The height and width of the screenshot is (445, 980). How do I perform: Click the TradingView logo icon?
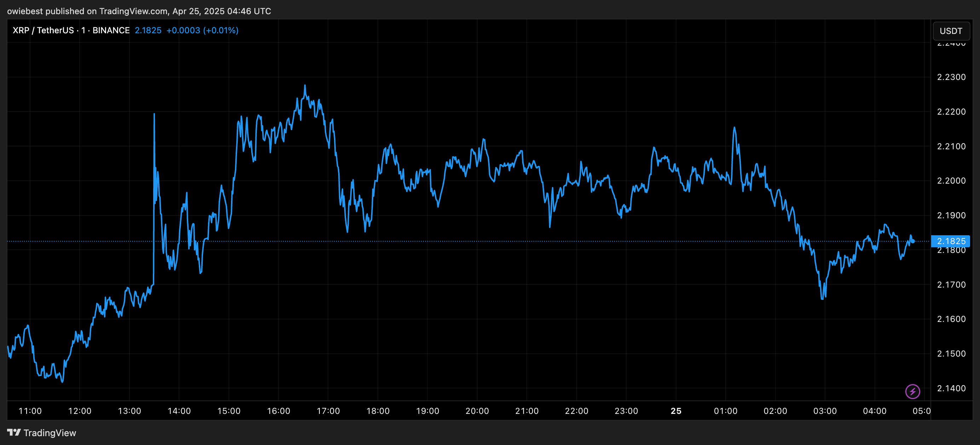[14, 433]
